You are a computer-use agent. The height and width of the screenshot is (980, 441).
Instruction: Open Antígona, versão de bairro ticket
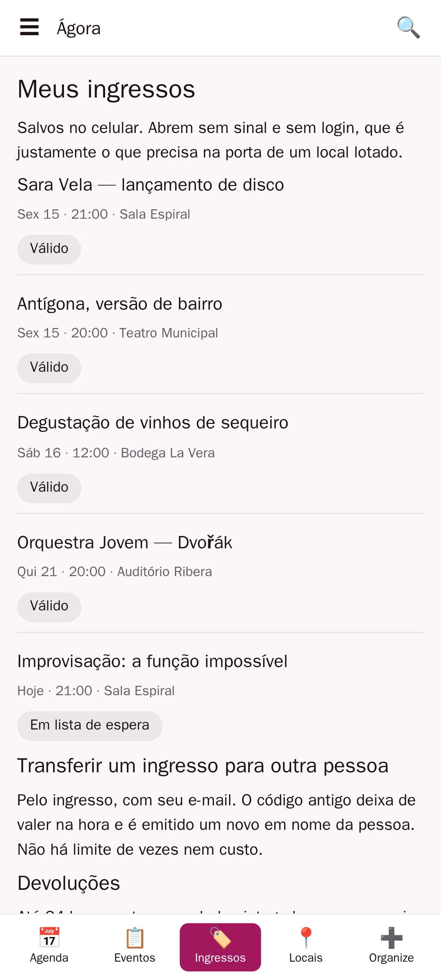click(220, 339)
